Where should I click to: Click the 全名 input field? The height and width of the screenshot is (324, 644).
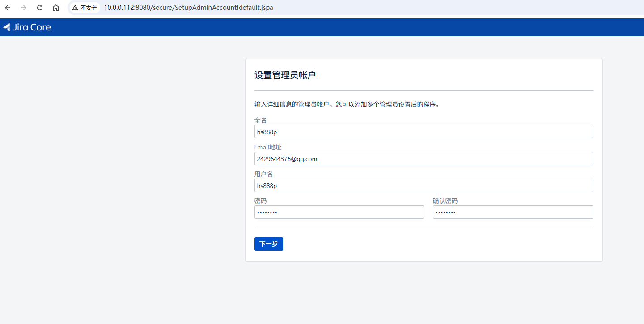[x=424, y=132]
